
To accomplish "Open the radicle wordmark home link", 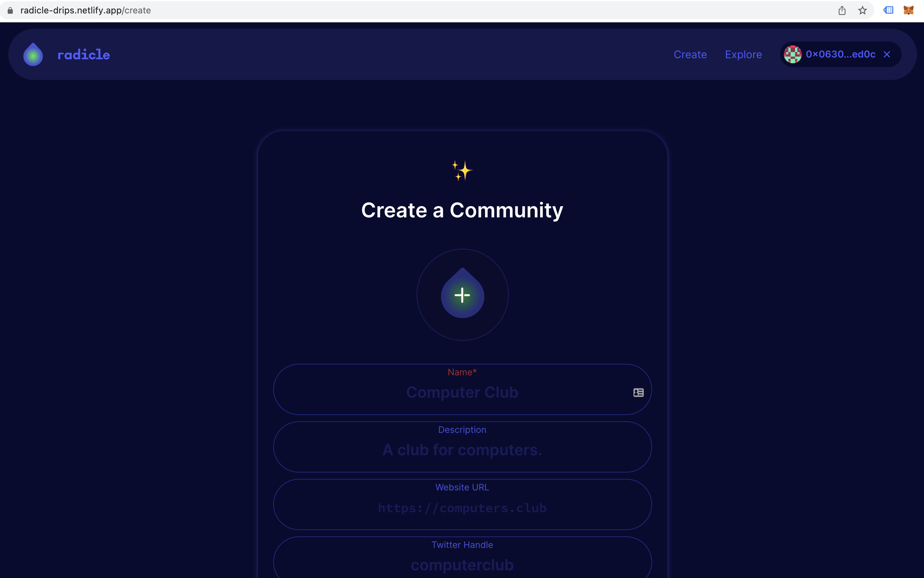I will [84, 55].
